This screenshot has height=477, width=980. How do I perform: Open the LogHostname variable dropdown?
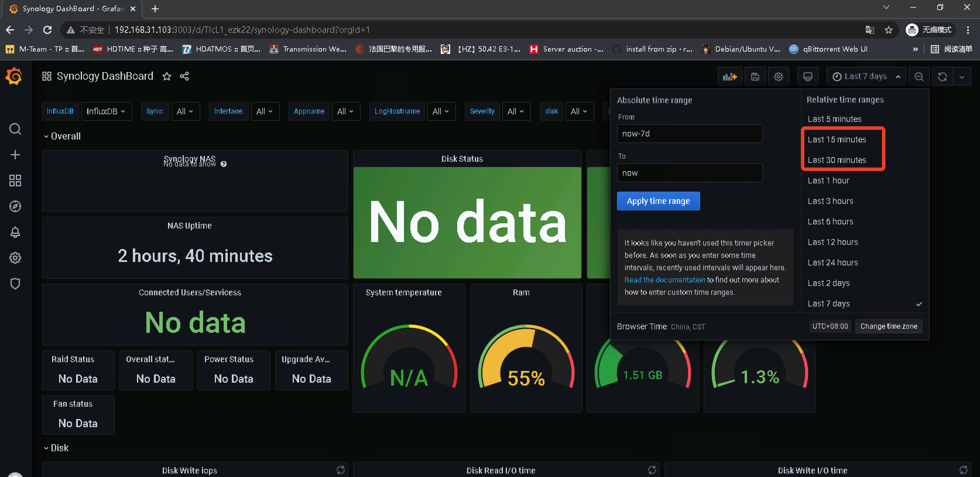[x=441, y=111]
